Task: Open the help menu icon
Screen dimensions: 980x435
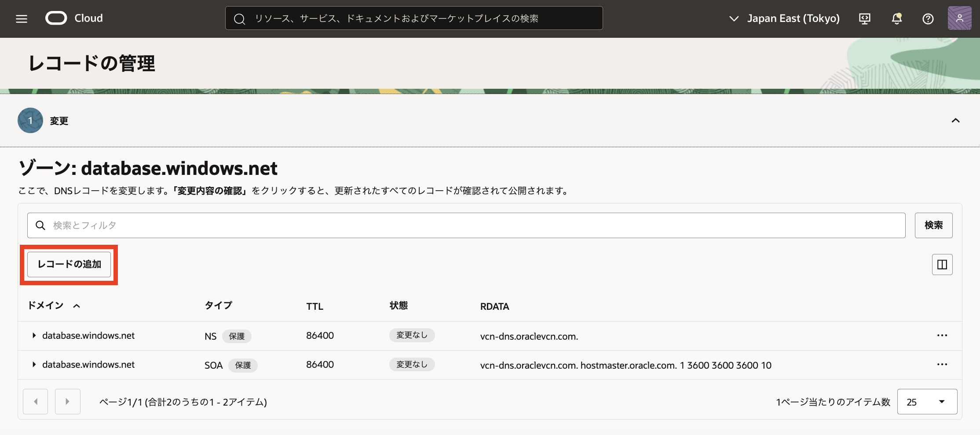Action: 928,18
